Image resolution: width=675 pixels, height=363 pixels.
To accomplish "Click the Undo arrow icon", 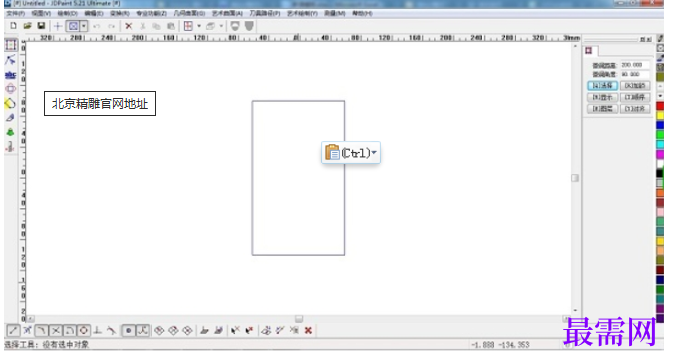I will (97, 26).
